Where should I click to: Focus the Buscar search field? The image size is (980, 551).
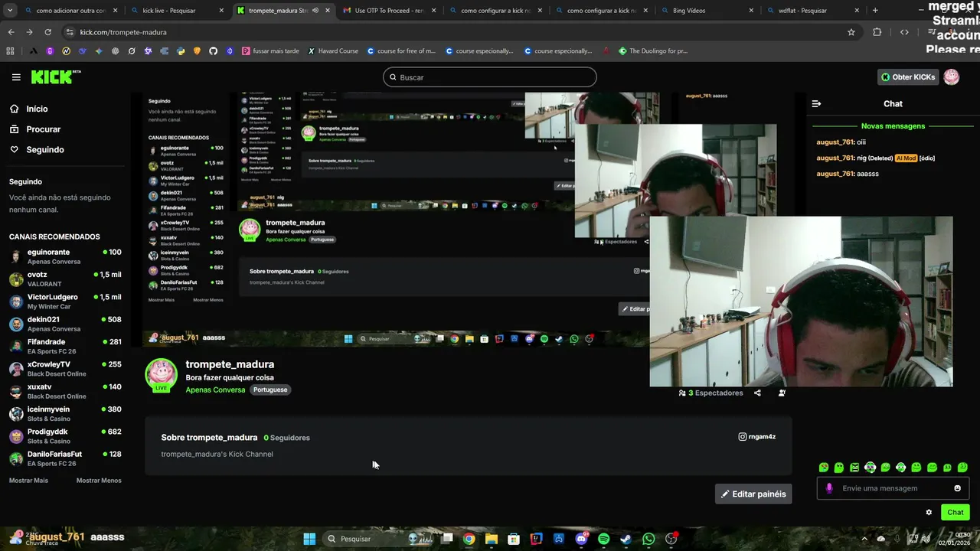490,77
